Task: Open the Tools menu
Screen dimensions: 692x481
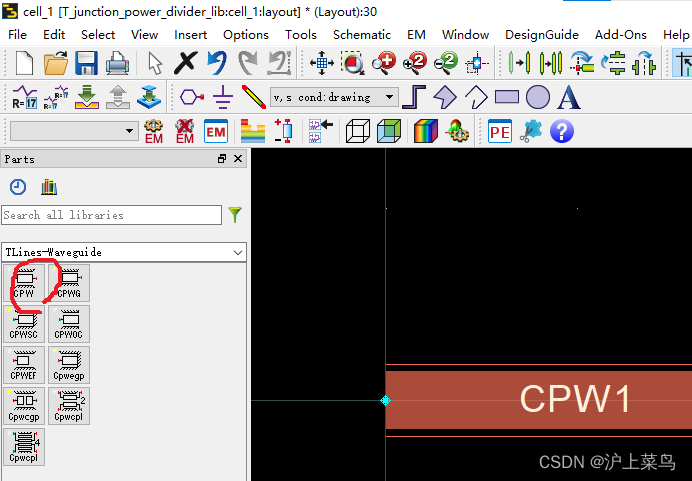Action: (x=301, y=34)
